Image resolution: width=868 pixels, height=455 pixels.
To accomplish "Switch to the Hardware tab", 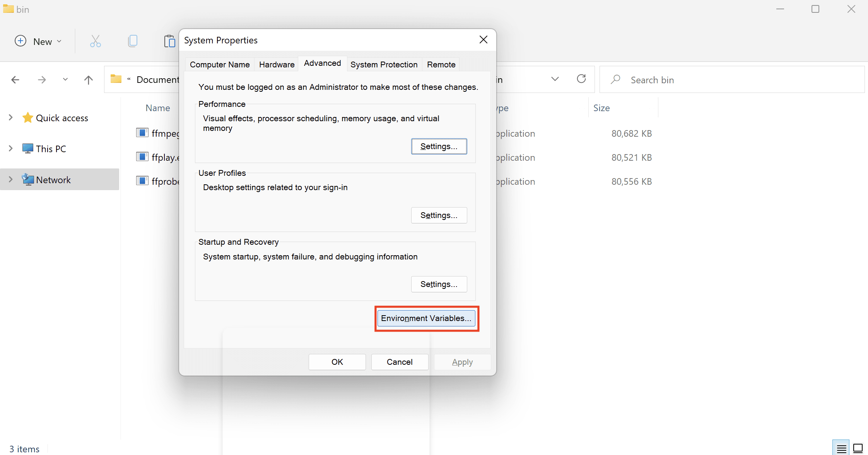I will pyautogui.click(x=277, y=65).
